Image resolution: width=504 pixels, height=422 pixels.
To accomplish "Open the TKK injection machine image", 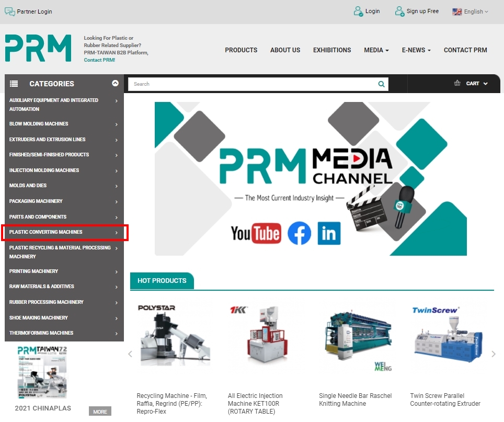I will click(267, 334).
